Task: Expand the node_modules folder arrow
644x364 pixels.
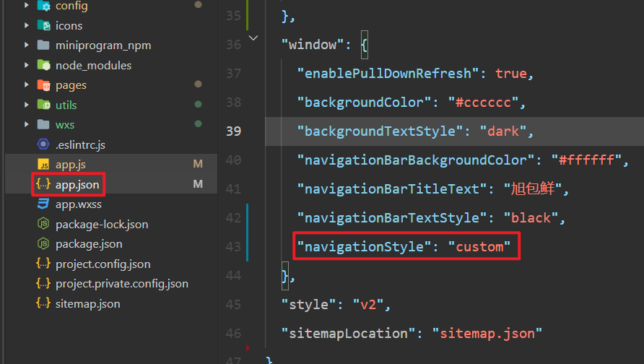Action: pos(27,65)
